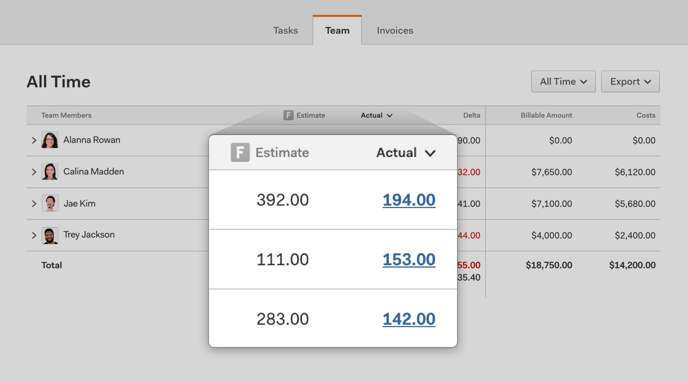The width and height of the screenshot is (688, 382).
Task: Click Alanna Rowan's avatar
Action: coord(50,140)
